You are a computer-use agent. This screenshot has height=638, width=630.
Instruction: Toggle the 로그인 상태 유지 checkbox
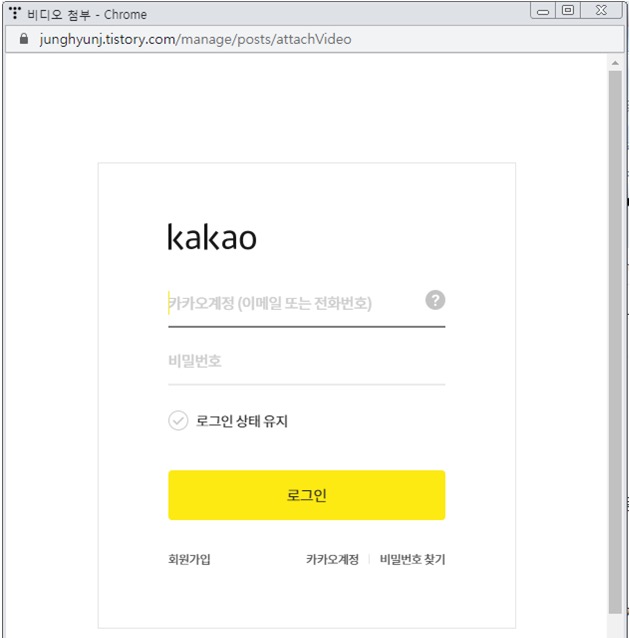pyautogui.click(x=178, y=420)
